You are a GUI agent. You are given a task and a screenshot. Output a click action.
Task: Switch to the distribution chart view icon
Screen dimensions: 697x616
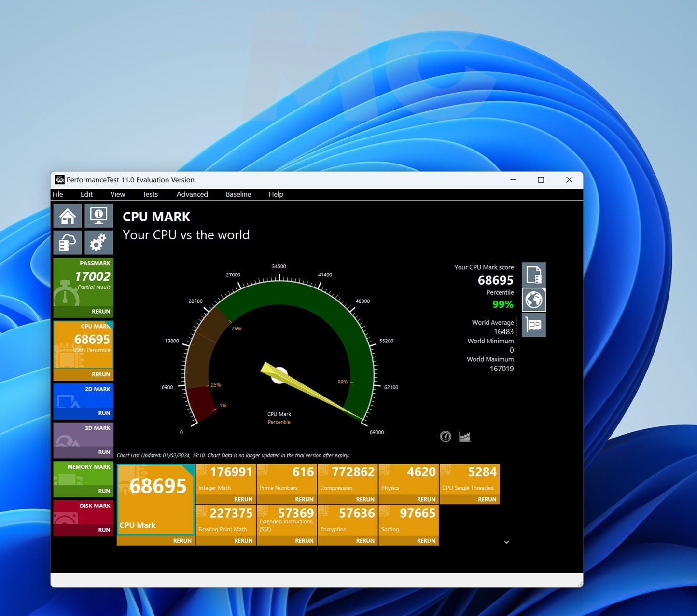tap(464, 437)
